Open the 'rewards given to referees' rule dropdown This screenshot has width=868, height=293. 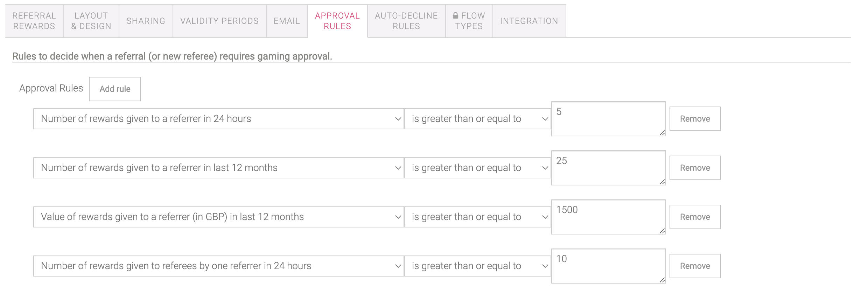[219, 266]
